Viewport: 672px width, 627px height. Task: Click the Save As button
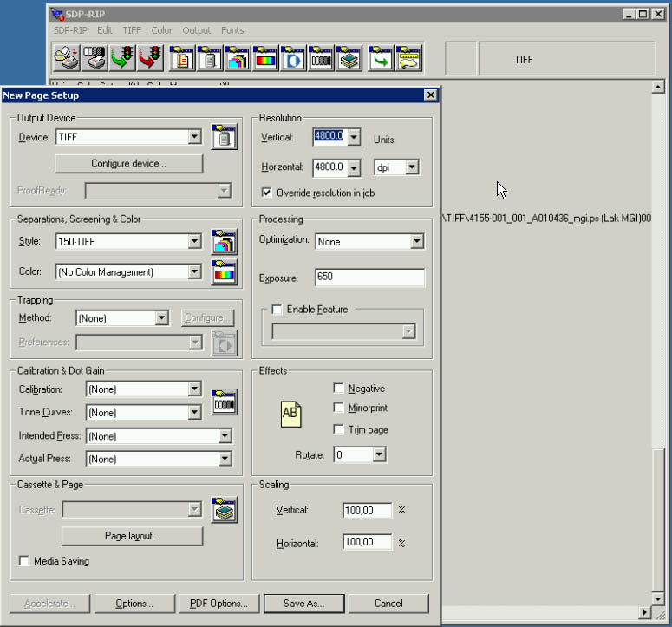coord(303,603)
